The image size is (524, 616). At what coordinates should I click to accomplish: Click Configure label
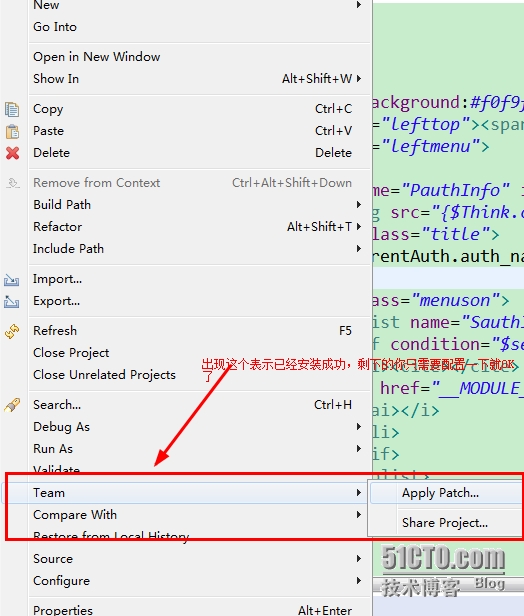[x=61, y=581]
